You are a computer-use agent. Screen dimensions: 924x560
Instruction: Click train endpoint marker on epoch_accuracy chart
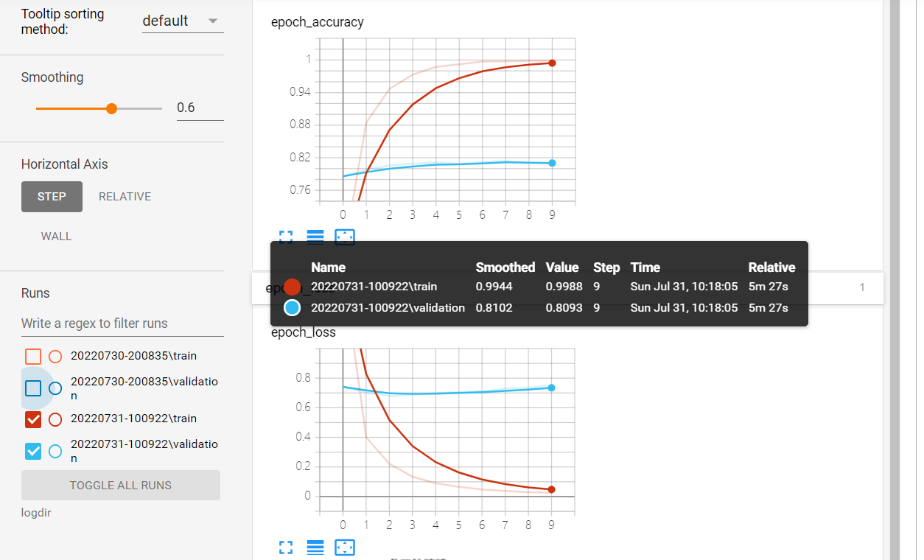552,63
